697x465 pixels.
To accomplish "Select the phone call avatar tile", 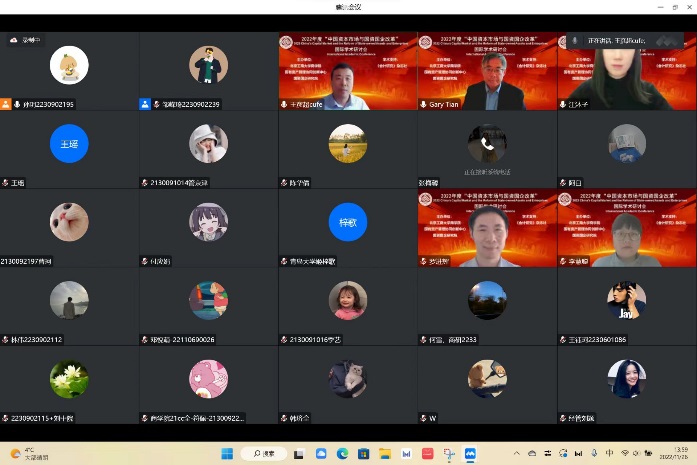I will (487, 144).
